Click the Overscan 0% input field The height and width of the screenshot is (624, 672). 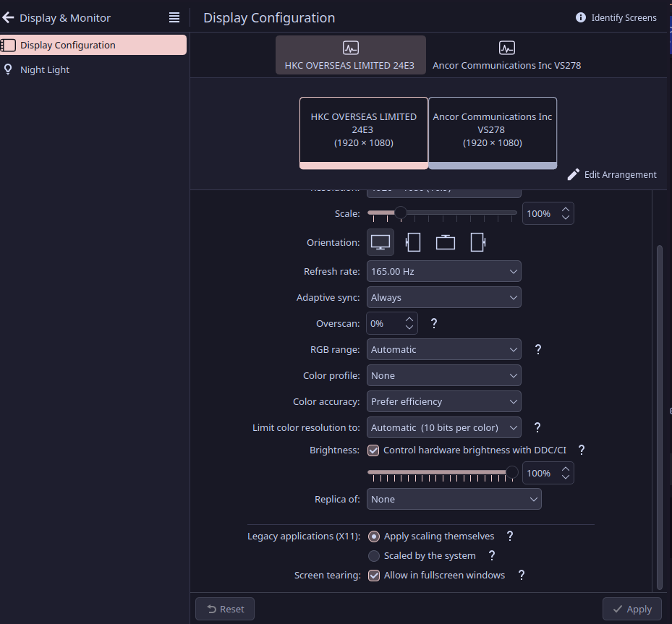[x=392, y=323]
